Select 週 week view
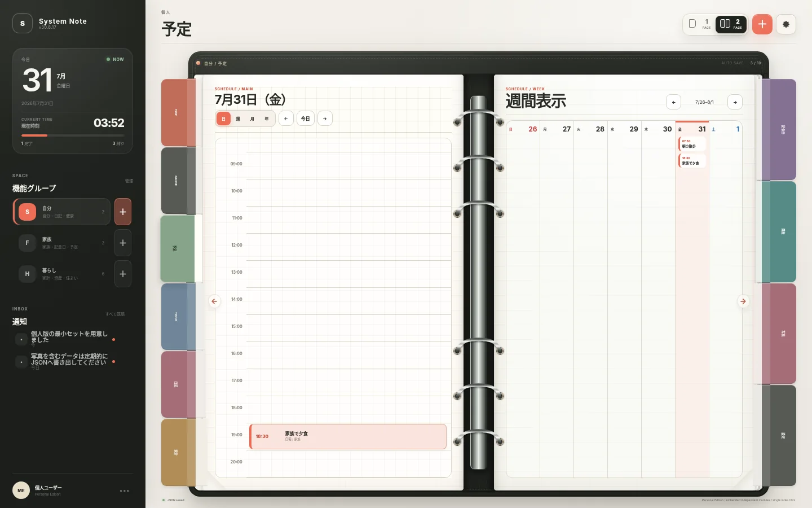This screenshot has height=508, width=812. pos(238,119)
